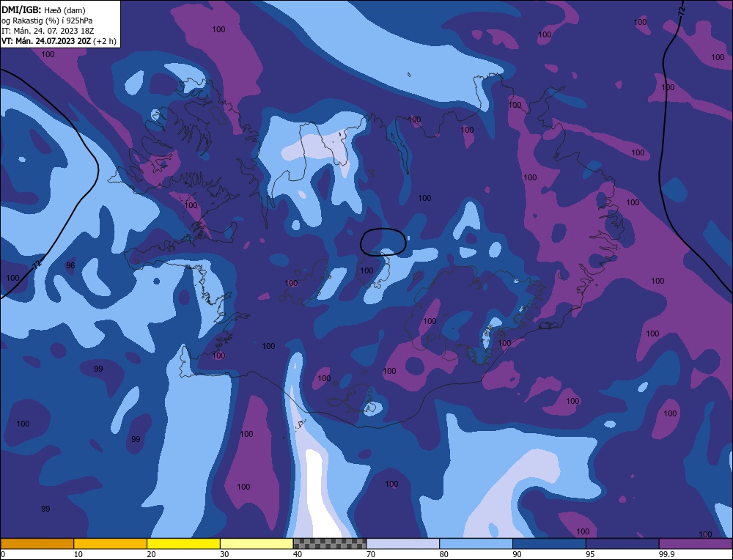This screenshot has width=733, height=560.
Task: Click the '72' contour label beside the 96 value
Action: coord(37,265)
